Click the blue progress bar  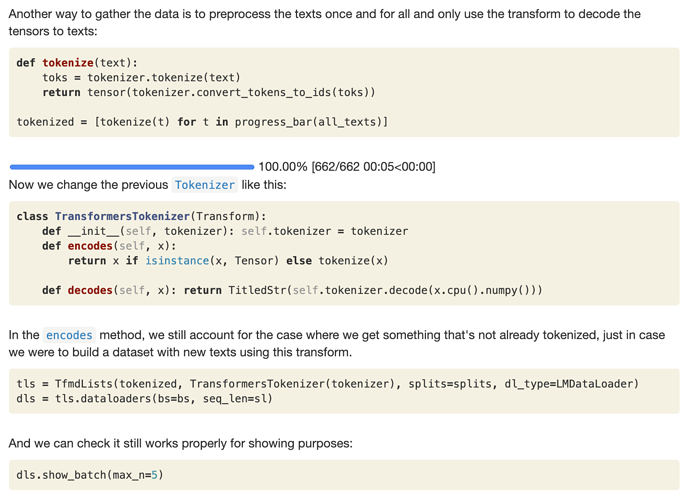click(131, 167)
